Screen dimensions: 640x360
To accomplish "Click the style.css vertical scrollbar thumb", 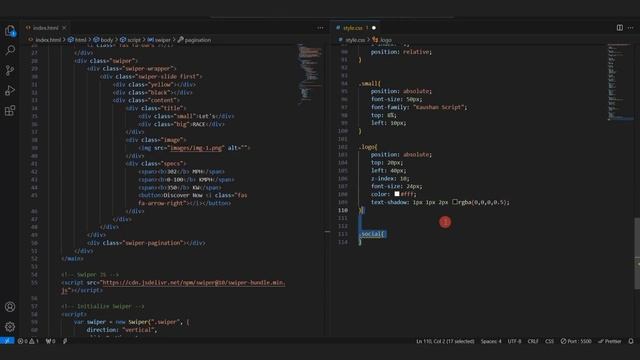I will (x=637, y=253).
